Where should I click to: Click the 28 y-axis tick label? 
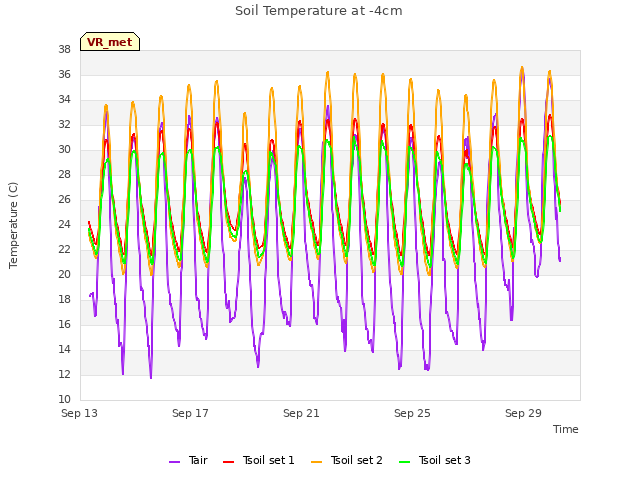click(x=64, y=175)
